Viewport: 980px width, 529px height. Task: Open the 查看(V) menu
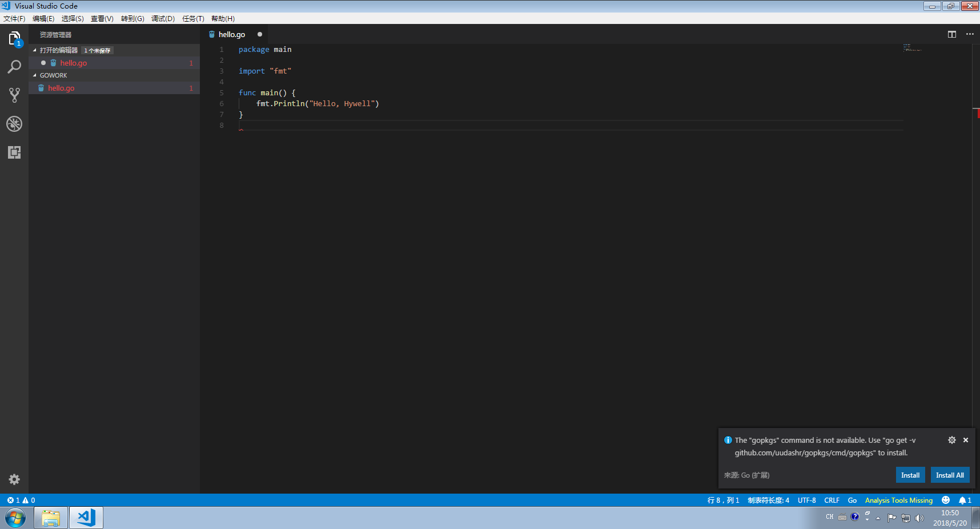(102, 18)
